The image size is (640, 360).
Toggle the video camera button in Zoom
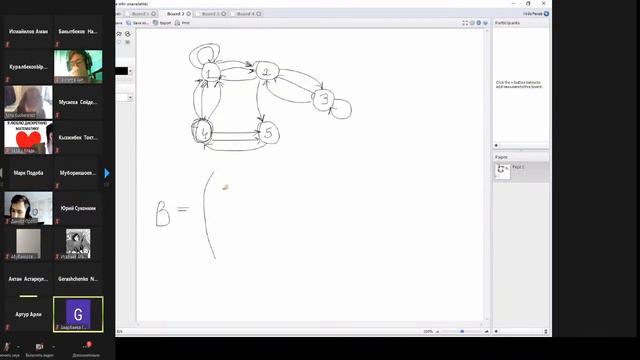39,347
